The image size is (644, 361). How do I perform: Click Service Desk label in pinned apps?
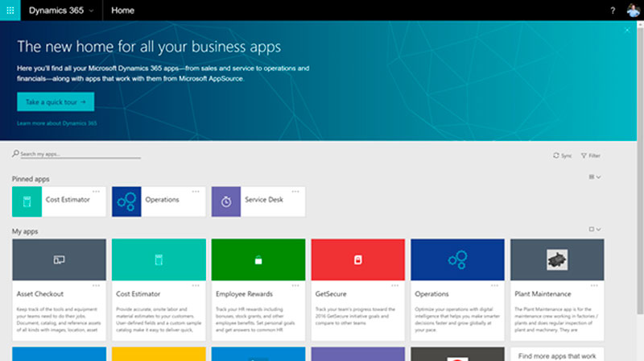264,199
